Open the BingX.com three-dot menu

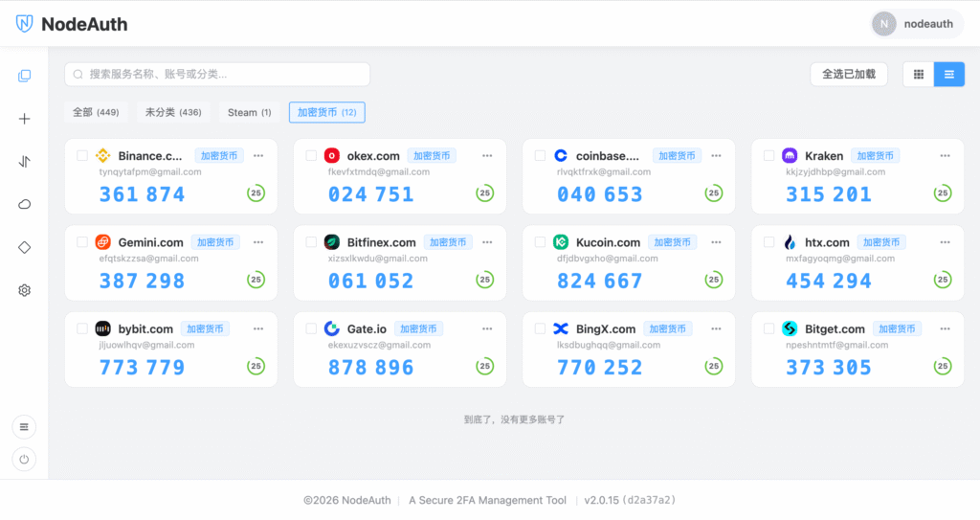coord(716,328)
